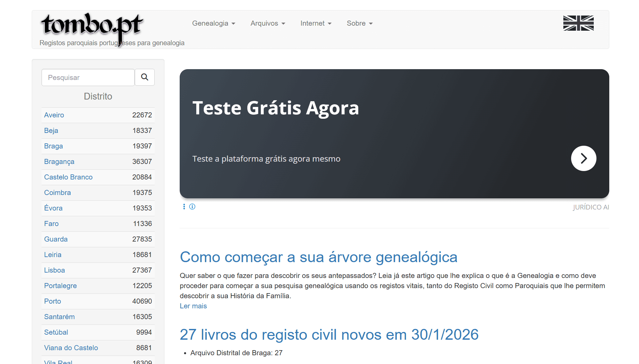Image resolution: width=639 pixels, height=364 pixels.
Task: Expand the Internet dropdown menu
Action: point(316,23)
